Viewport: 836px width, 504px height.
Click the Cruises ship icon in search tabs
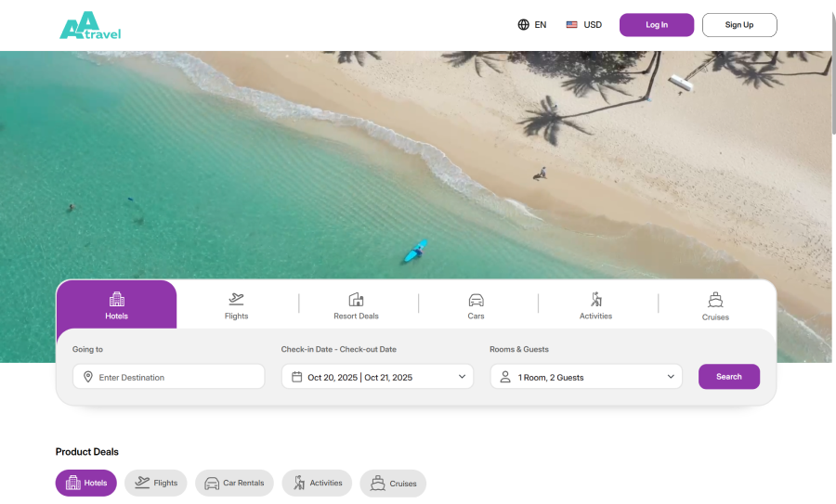715,300
